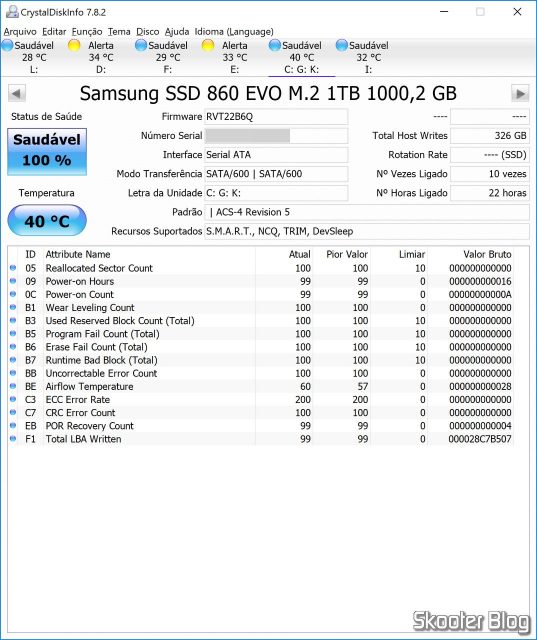
Task: Open the Tema menu
Action: (x=119, y=31)
